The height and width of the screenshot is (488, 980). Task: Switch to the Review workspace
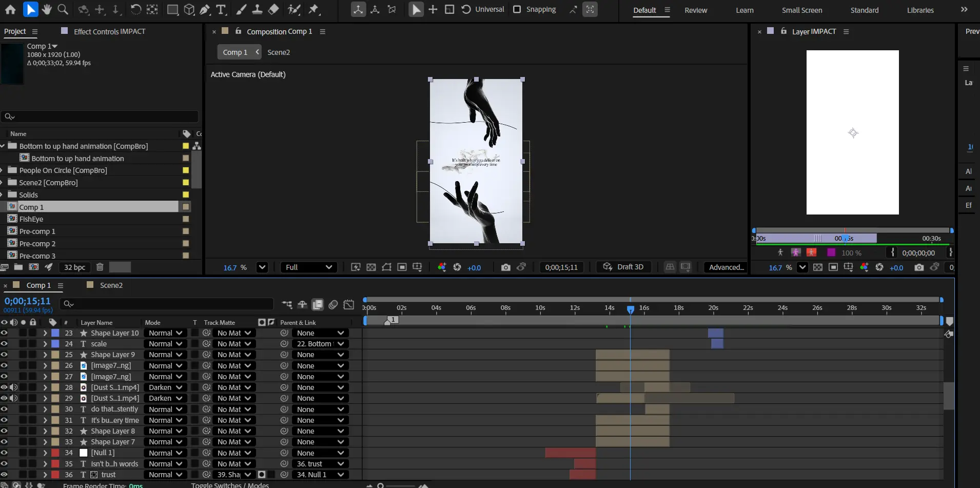[695, 10]
